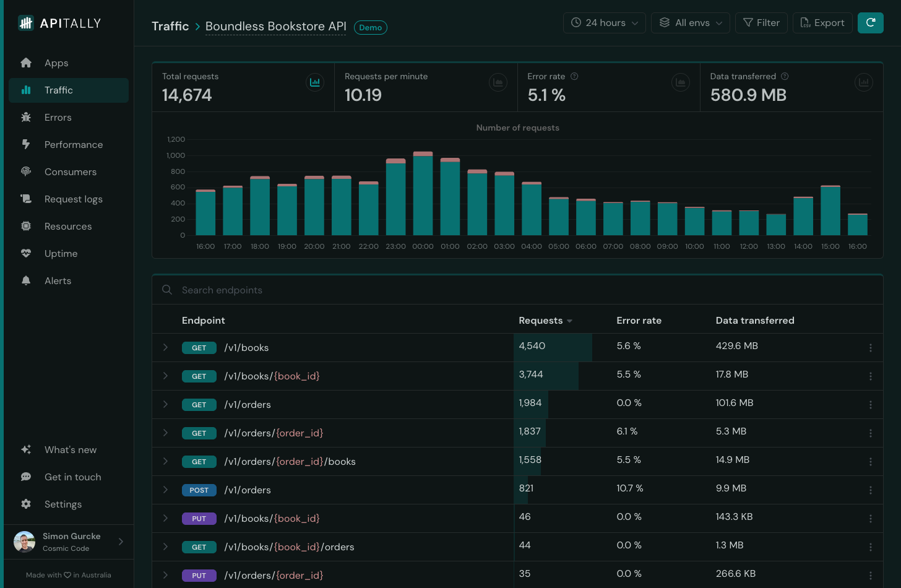Screen dimensions: 901x588
Task: Open the Apps section from the sidebar
Action: coord(56,63)
